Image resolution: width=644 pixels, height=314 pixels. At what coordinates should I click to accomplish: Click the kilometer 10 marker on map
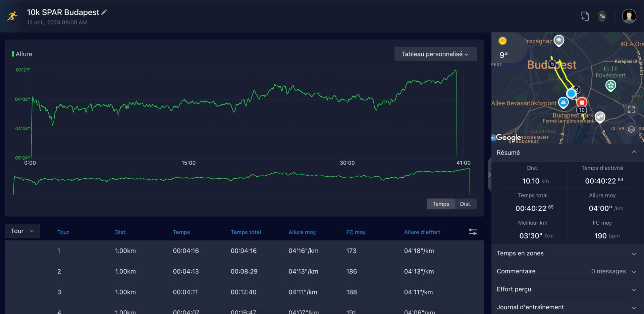tap(582, 110)
